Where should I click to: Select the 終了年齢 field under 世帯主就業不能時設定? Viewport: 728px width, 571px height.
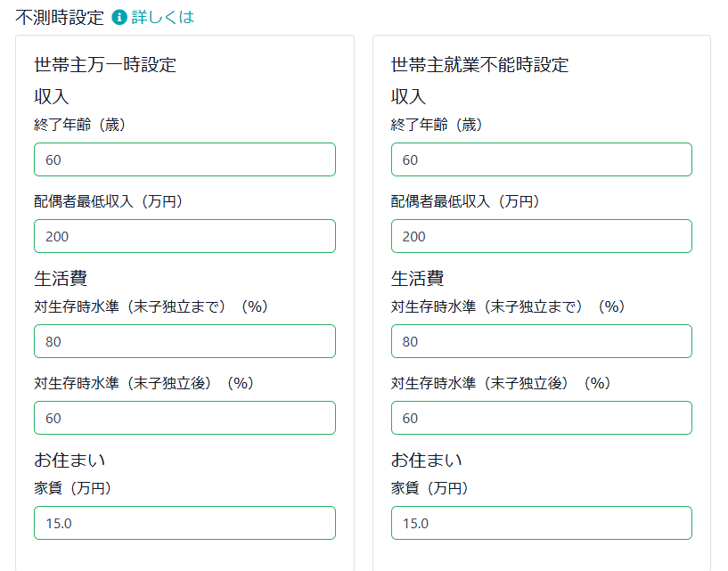point(541,159)
